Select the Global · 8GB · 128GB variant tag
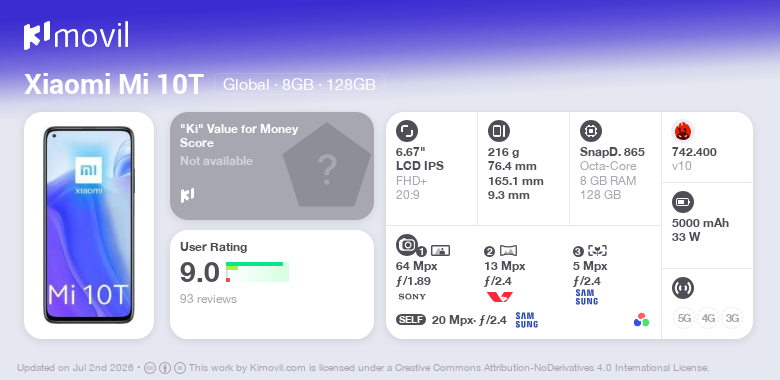Image resolution: width=780 pixels, height=380 pixels. [x=299, y=84]
